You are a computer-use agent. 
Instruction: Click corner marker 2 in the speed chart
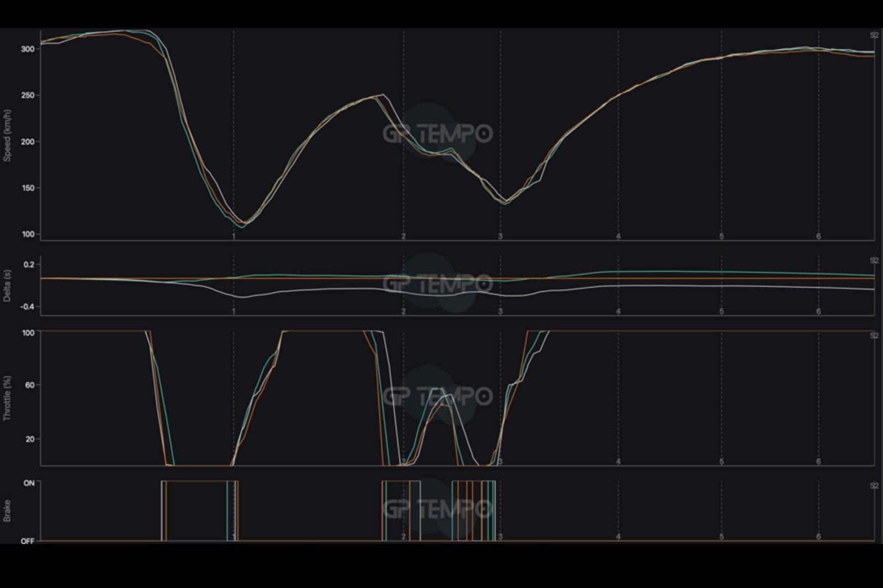(404, 236)
